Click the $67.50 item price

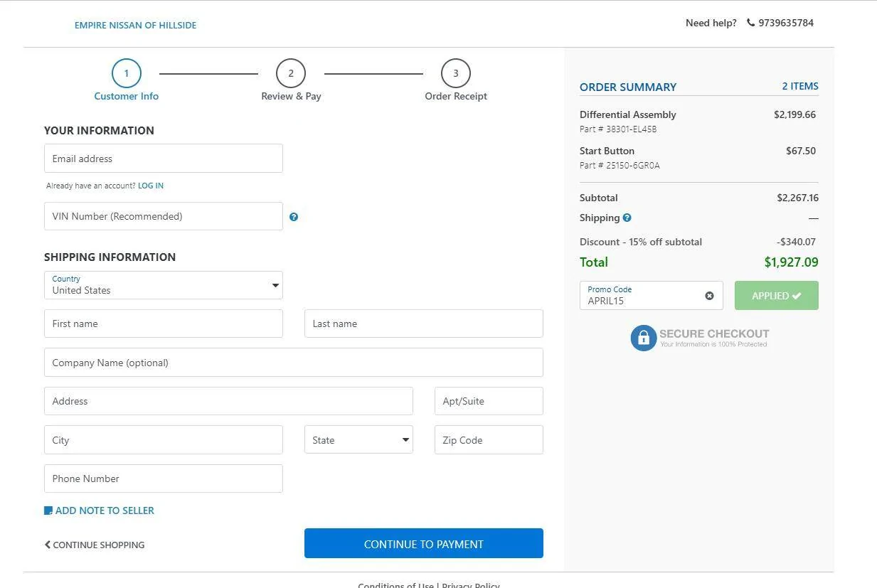[x=801, y=151]
